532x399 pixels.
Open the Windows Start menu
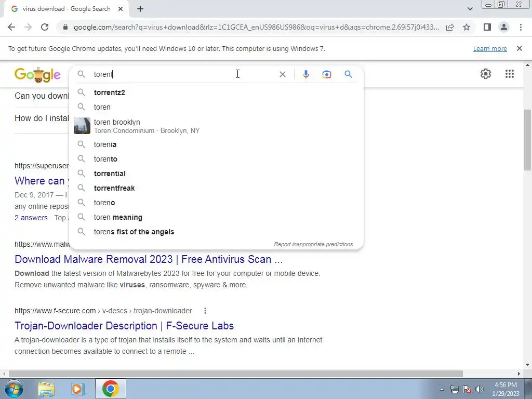tap(14, 389)
